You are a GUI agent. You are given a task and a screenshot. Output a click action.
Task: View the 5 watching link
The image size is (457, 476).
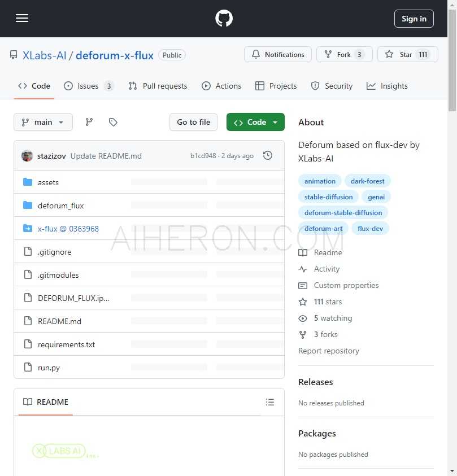click(325, 318)
